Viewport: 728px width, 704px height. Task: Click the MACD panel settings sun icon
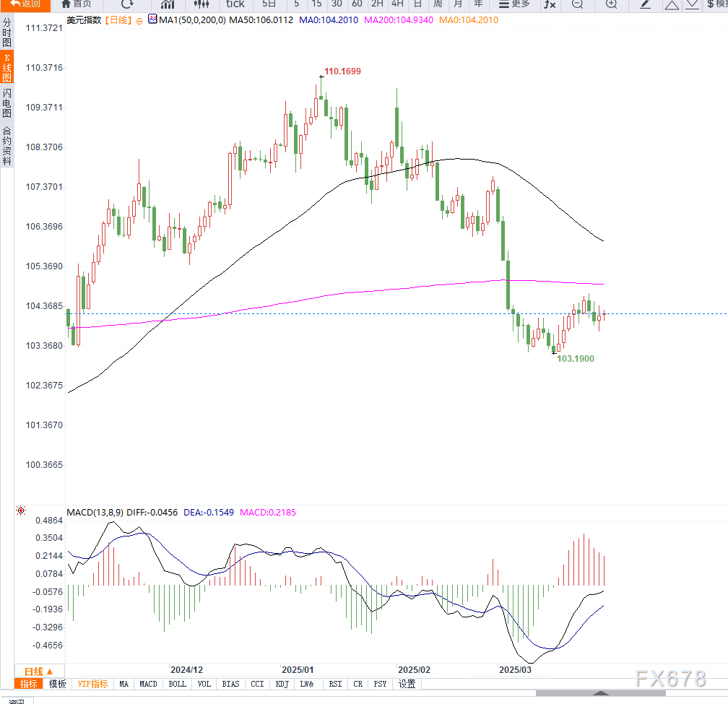[22, 511]
